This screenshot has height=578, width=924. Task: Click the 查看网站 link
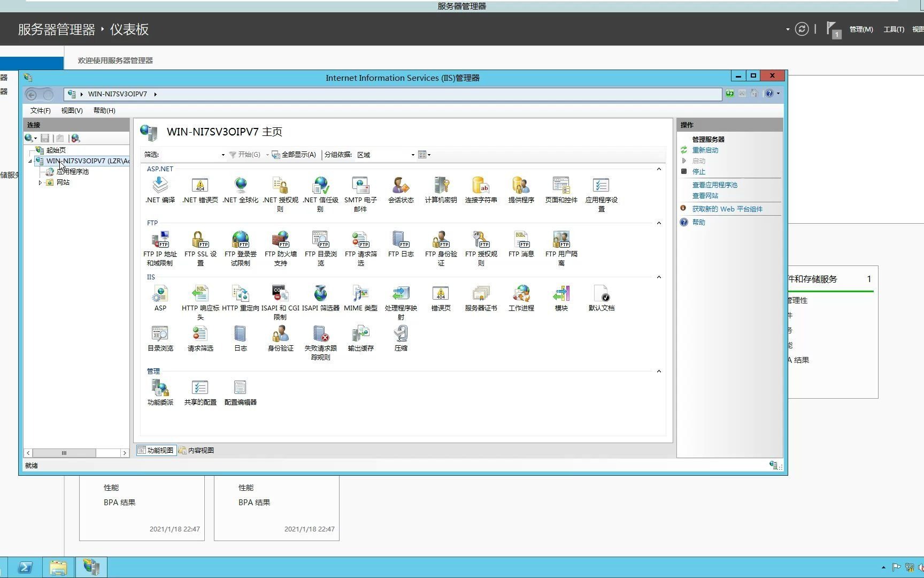(705, 196)
